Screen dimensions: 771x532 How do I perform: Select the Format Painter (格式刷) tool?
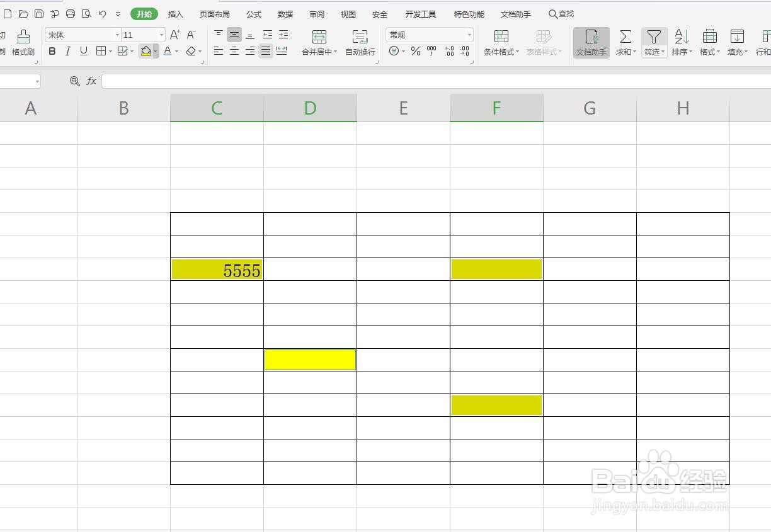(x=23, y=42)
